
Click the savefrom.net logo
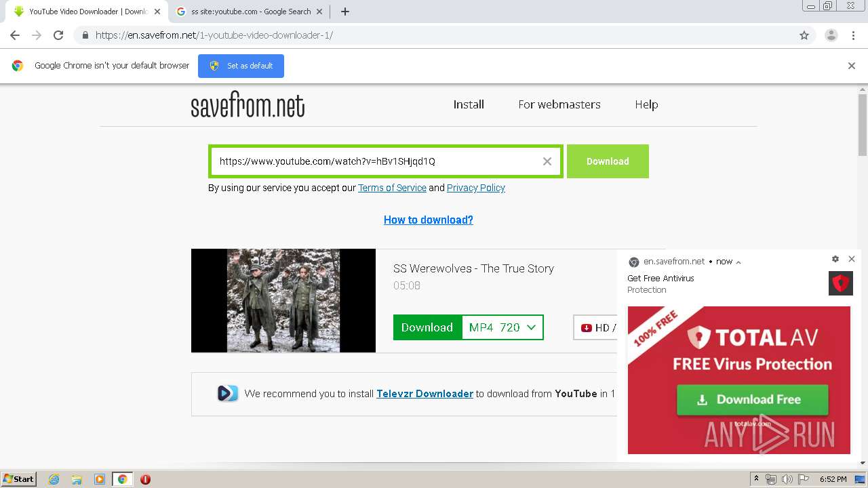coord(248,104)
